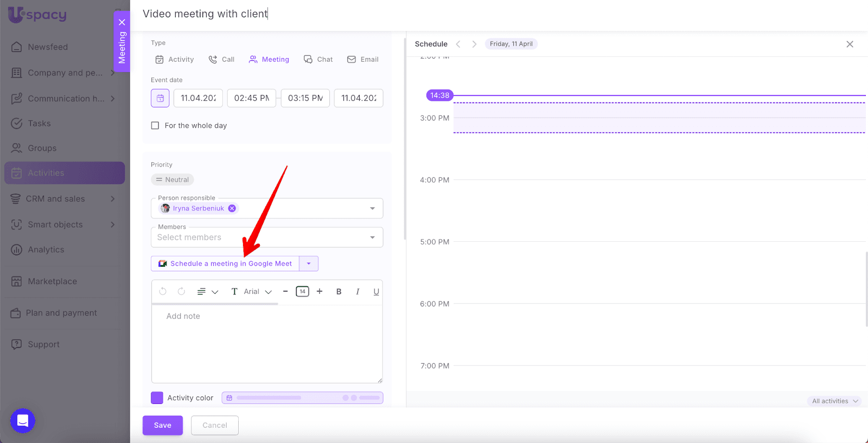Open Tasks in the sidebar
Viewport: 868px width, 443px height.
click(39, 124)
